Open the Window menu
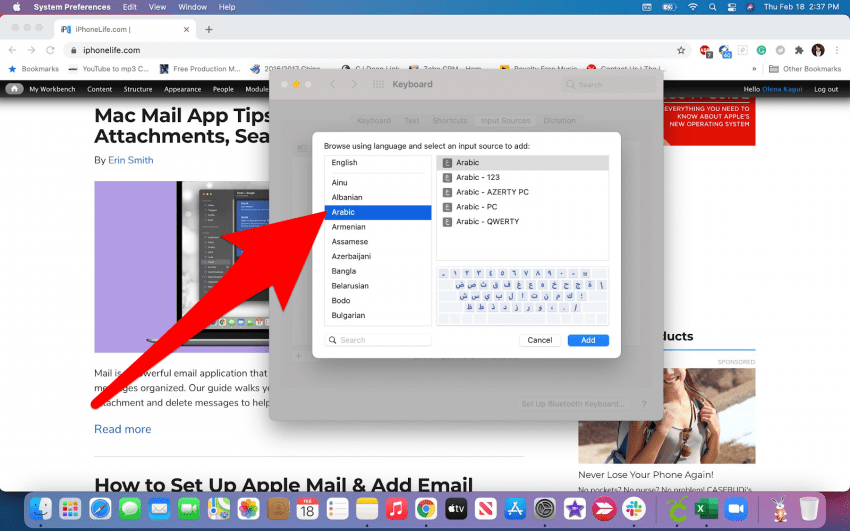Viewport: 850px width, 531px height. (x=192, y=7)
